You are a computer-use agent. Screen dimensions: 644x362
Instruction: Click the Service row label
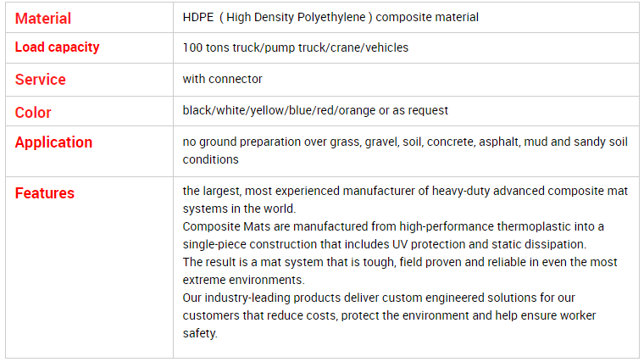click(x=41, y=80)
